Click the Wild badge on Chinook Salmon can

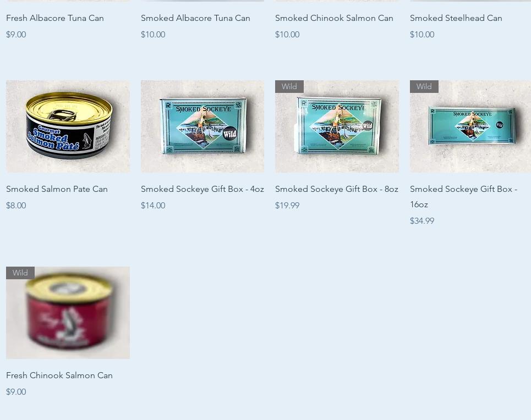pyautogui.click(x=20, y=273)
